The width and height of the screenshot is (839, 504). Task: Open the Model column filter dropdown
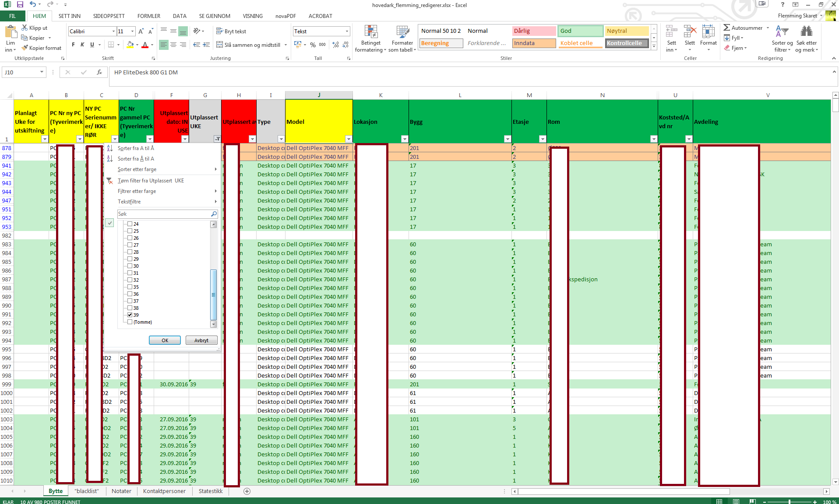pyautogui.click(x=348, y=139)
